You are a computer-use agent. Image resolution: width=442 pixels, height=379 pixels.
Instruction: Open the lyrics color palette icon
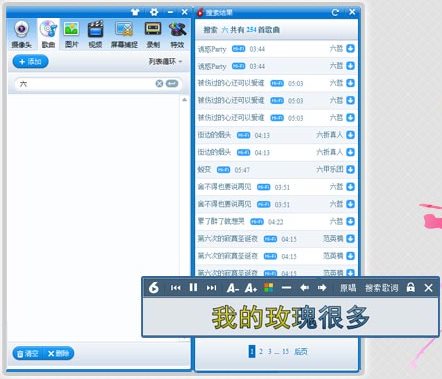268,287
